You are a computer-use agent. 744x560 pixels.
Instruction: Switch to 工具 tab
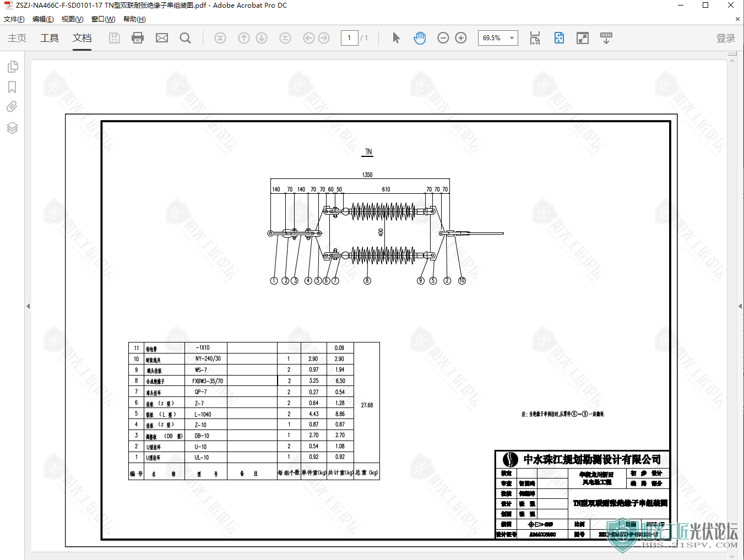click(50, 38)
